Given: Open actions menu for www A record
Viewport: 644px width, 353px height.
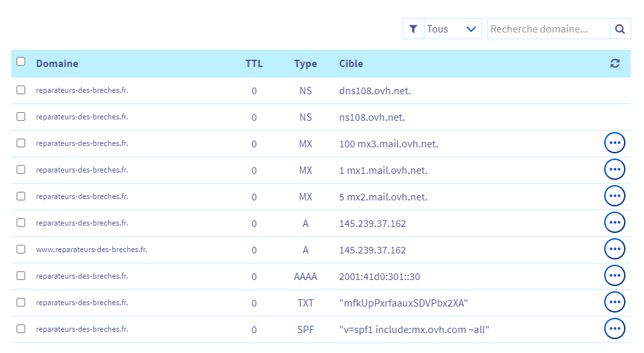Looking at the screenshot, I should [615, 249].
